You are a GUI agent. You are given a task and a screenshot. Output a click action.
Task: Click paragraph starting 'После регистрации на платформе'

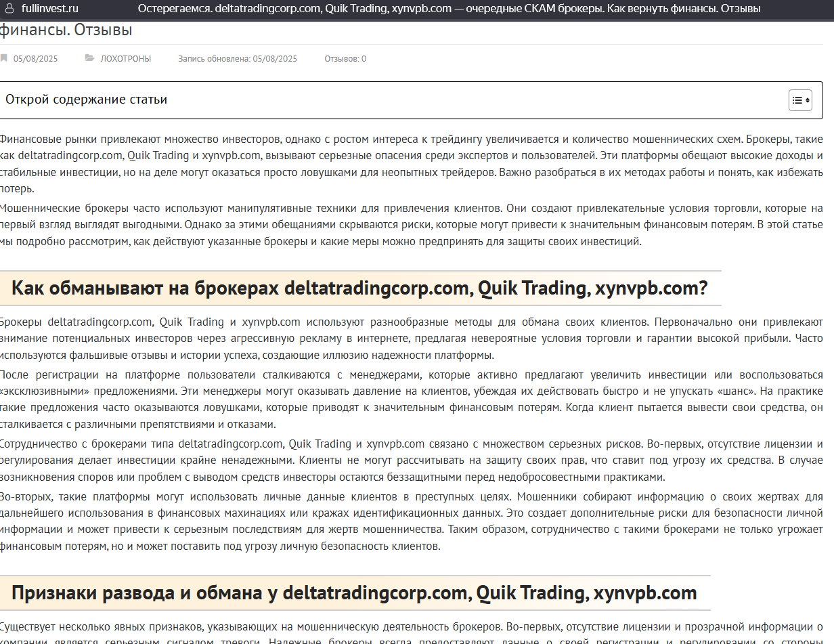pos(412,400)
